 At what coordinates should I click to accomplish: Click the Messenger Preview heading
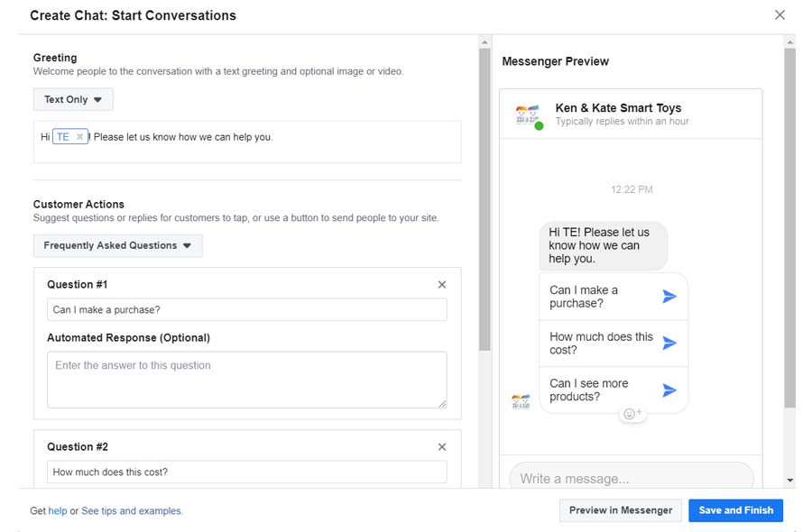click(555, 61)
